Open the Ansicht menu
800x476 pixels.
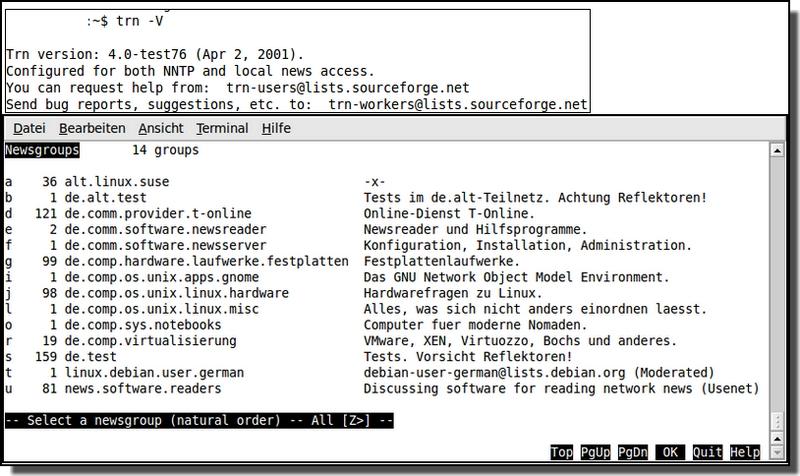(160, 128)
